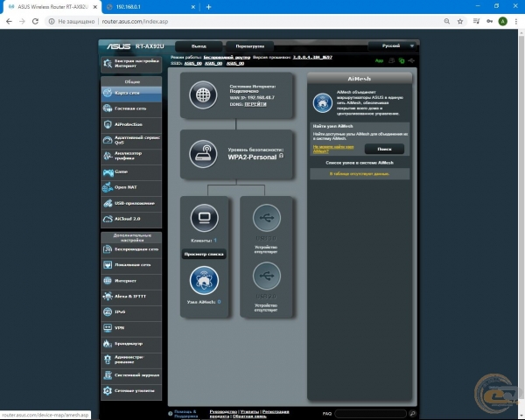The image size is (525, 420).
Task: Click the AiMesh node icon in network map
Action: (204, 280)
